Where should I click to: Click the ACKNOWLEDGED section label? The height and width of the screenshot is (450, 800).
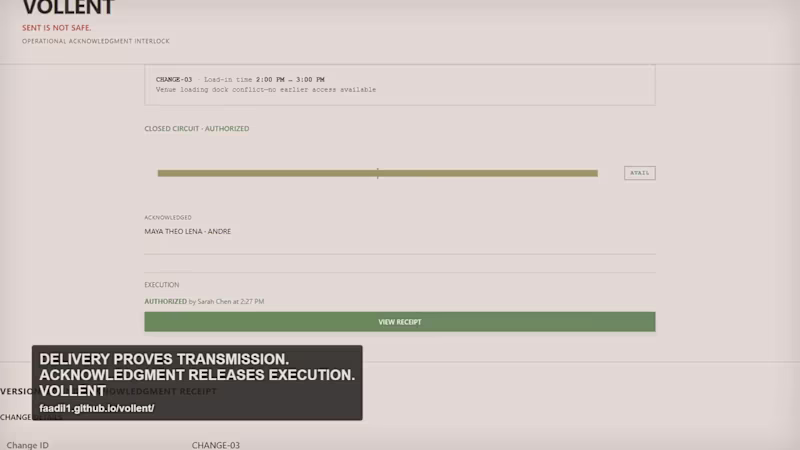pos(168,217)
